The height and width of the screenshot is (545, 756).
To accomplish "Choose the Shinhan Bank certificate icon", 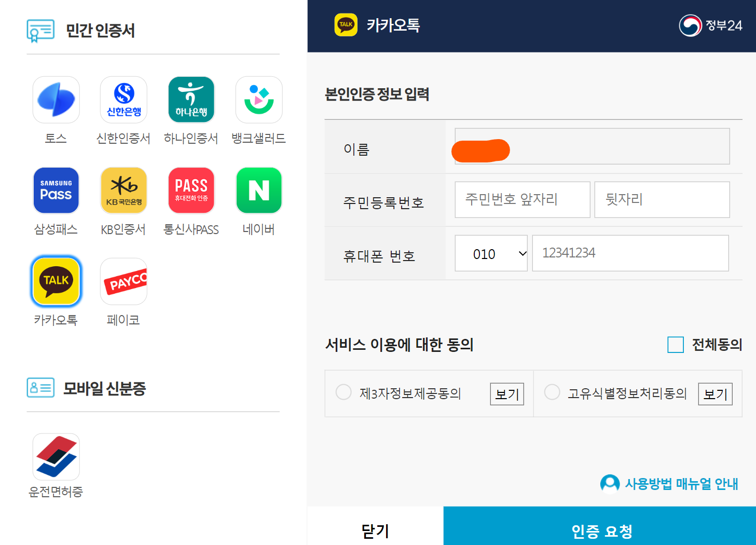I will (x=123, y=100).
